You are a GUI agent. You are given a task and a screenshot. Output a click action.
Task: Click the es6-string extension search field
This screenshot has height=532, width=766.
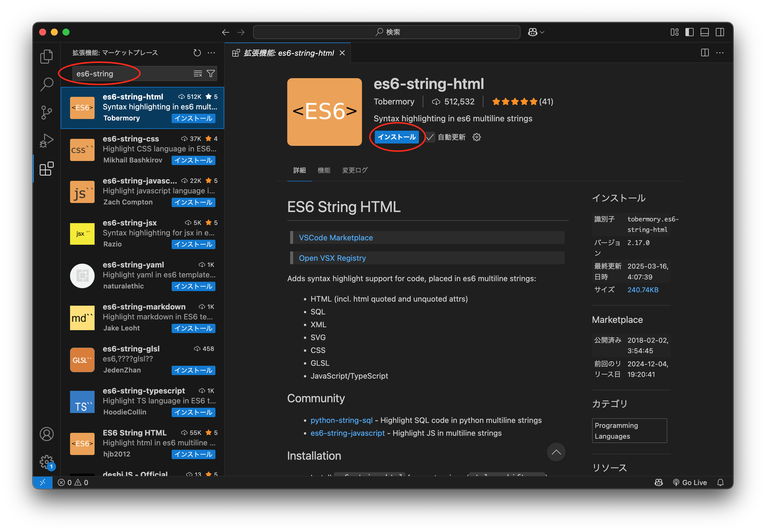click(133, 74)
